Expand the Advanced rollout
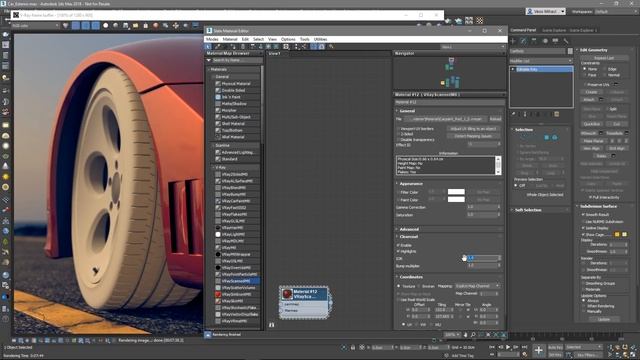This screenshot has width=640, height=360. coord(409,229)
